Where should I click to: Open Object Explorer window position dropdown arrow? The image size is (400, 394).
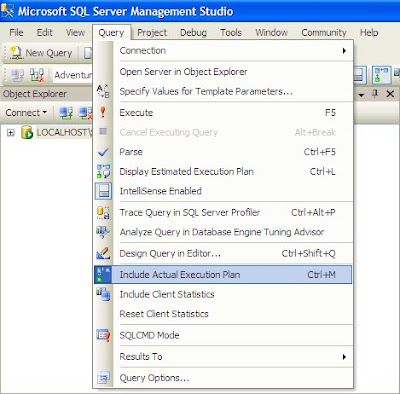pos(361,95)
